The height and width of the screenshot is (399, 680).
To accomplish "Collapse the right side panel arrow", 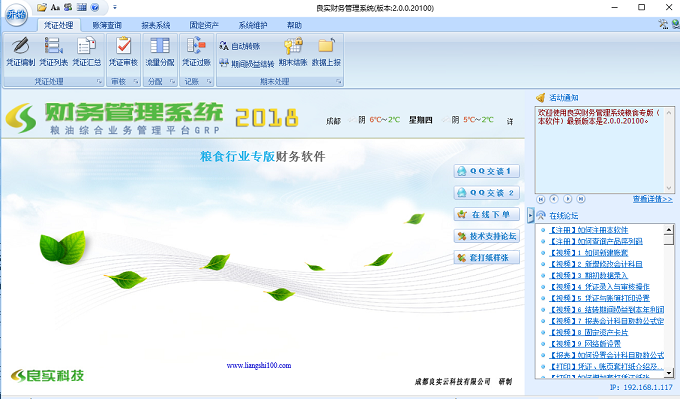I will click(x=530, y=215).
